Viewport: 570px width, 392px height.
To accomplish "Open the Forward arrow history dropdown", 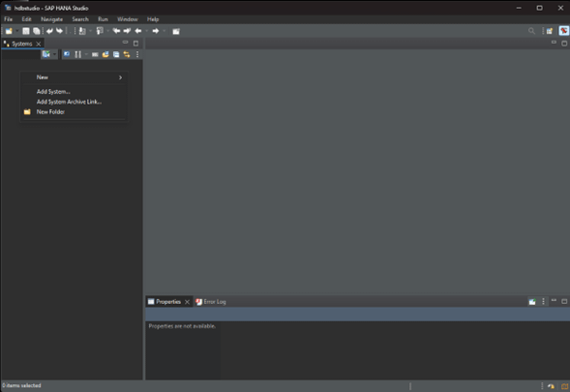I will pos(164,31).
